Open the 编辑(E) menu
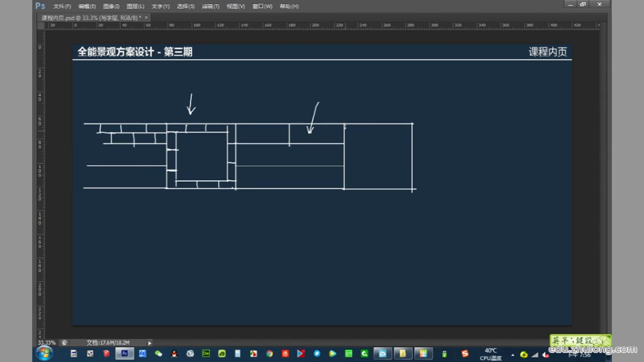The width and height of the screenshot is (644, 362). (87, 6)
